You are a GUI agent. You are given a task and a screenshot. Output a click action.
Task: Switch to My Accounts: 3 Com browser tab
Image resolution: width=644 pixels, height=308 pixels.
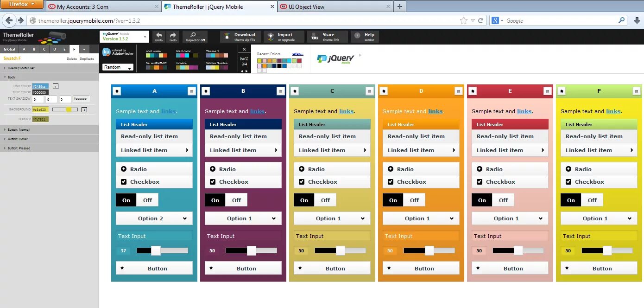[103, 6]
